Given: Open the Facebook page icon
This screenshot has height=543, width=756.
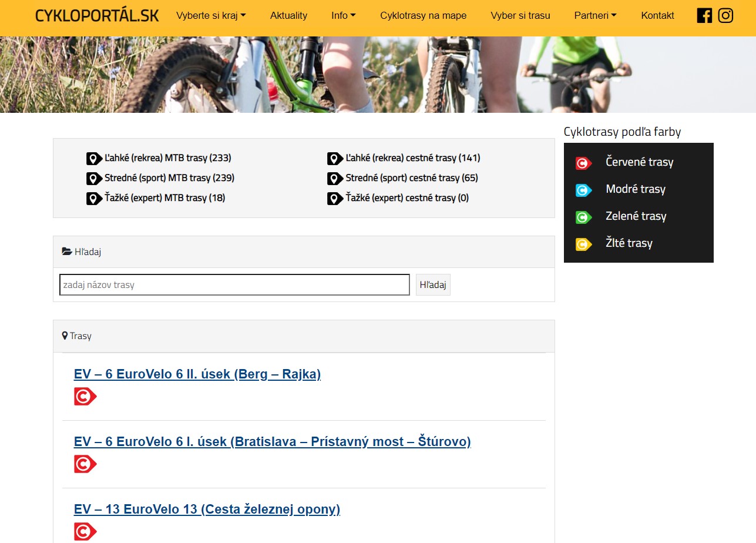Looking at the screenshot, I should [704, 16].
